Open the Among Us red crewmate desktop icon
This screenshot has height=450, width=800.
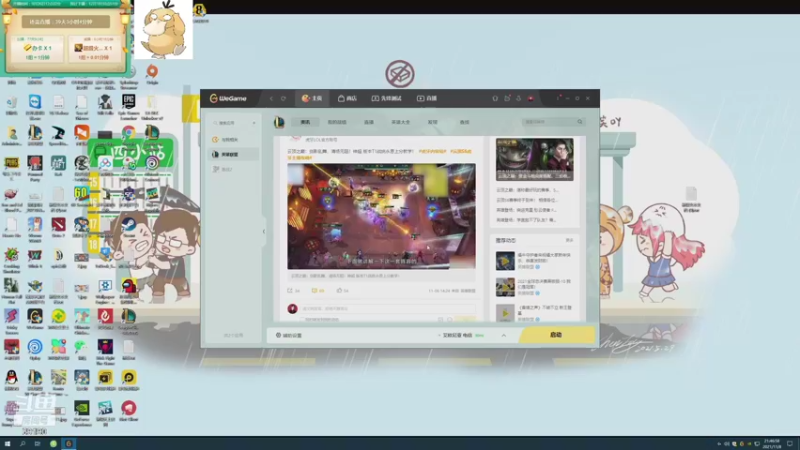[x=129, y=291]
